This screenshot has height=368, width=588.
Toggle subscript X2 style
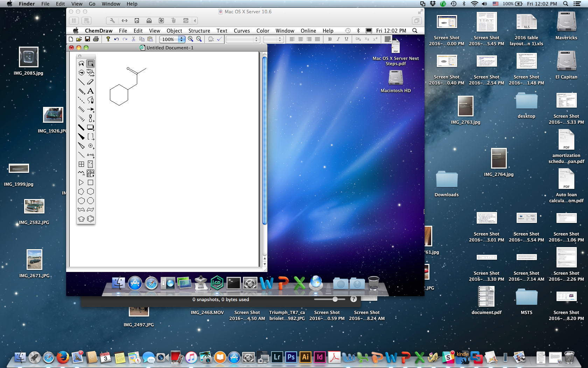click(x=367, y=39)
